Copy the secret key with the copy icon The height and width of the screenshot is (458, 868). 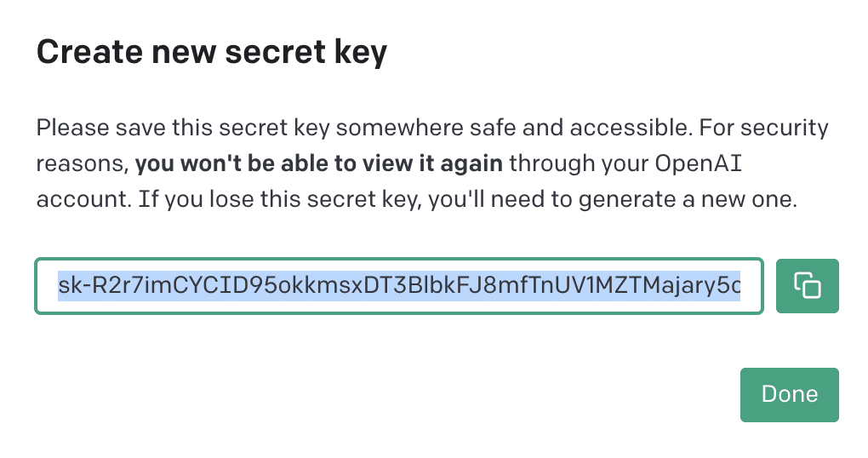click(807, 286)
